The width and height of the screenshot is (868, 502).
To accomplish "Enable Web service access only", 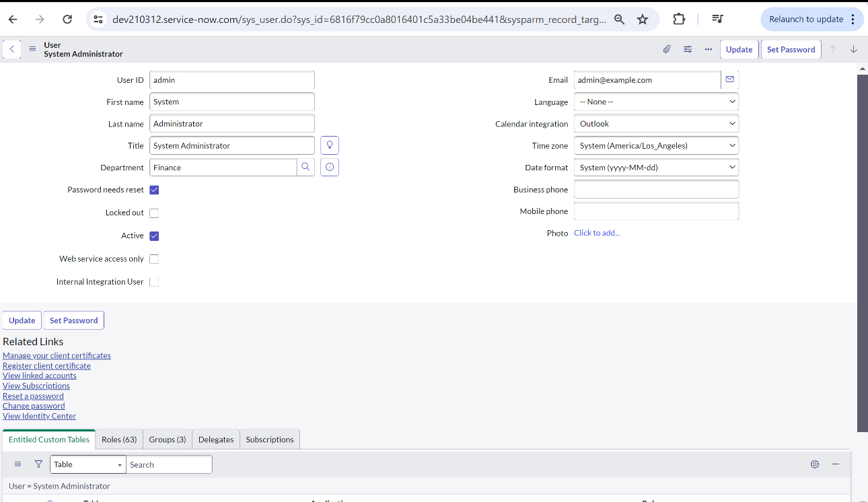I will [x=154, y=259].
